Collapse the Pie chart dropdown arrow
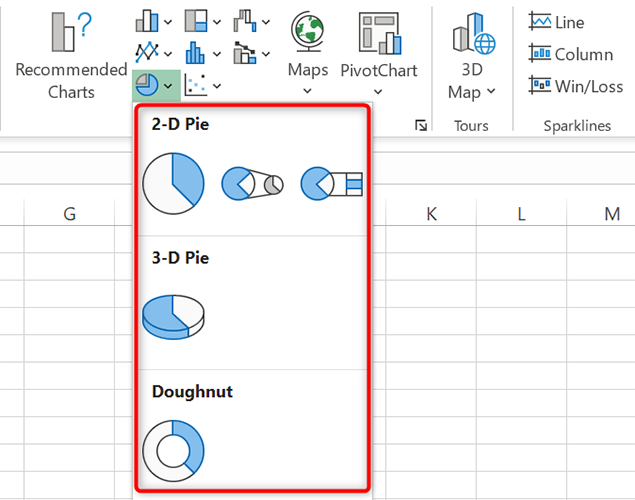 coord(168,86)
